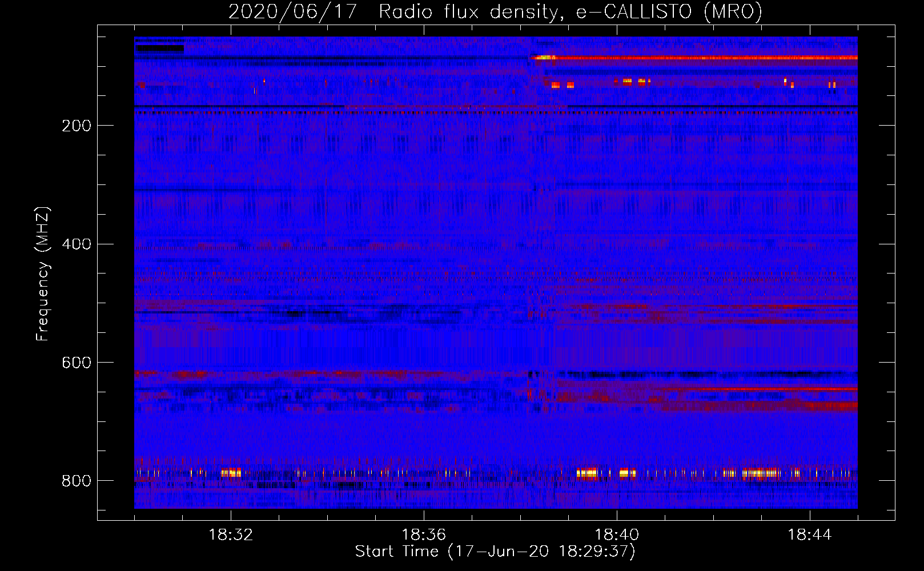Click the 200 frequency tick label
924x571 pixels.
(x=77, y=125)
